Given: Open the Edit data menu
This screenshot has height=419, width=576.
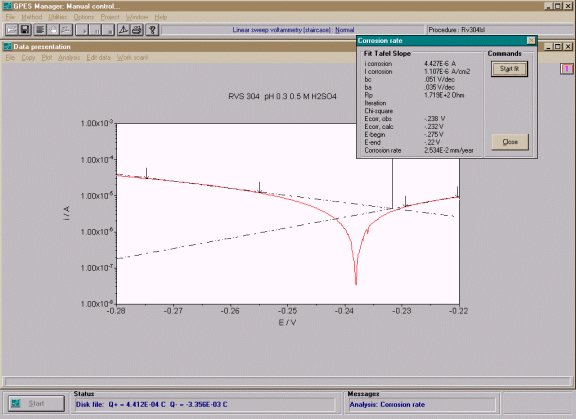Looking at the screenshot, I should 98,58.
